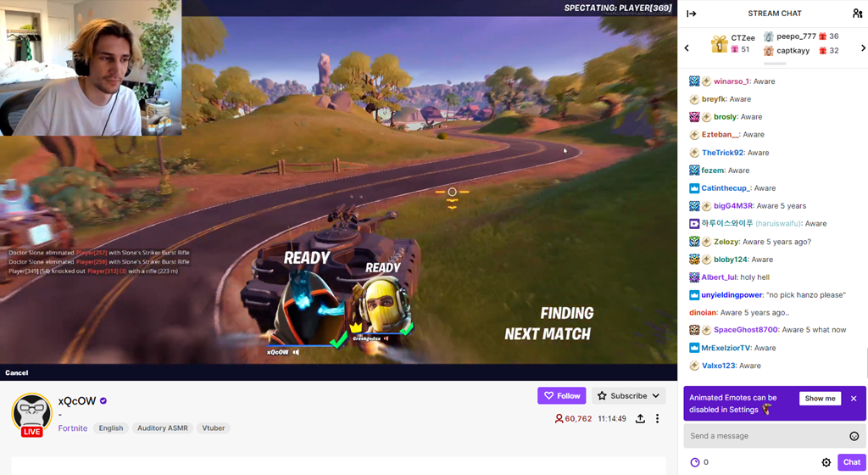Open the Fortnite category link

pyautogui.click(x=73, y=428)
